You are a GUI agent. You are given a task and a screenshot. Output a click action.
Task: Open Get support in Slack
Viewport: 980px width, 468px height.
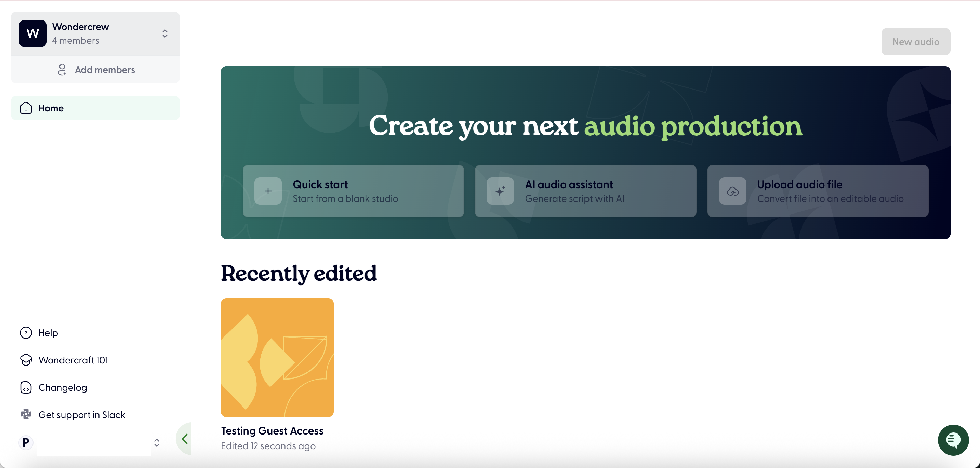click(81, 415)
